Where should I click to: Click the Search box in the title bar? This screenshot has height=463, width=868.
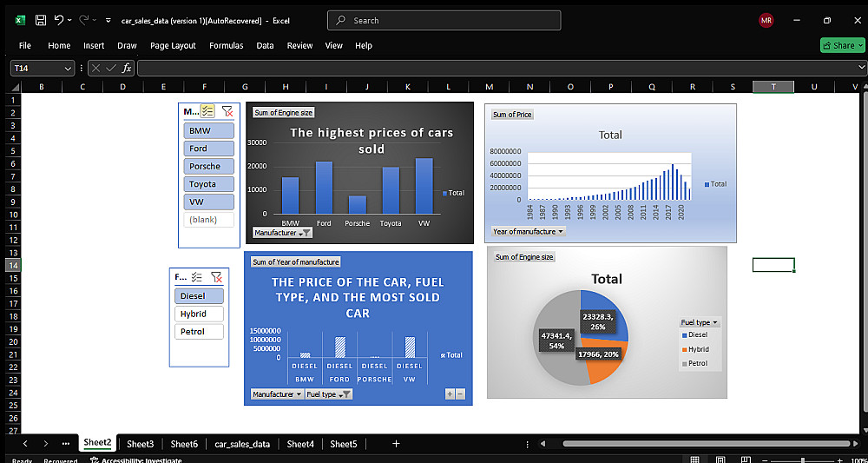point(444,21)
